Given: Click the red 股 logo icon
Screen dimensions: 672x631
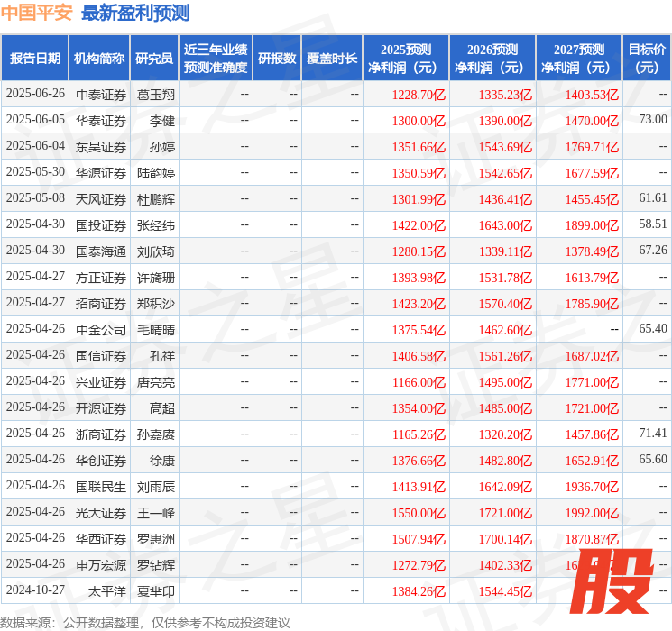Looking at the screenshot, I should pyautogui.click(x=612, y=581).
